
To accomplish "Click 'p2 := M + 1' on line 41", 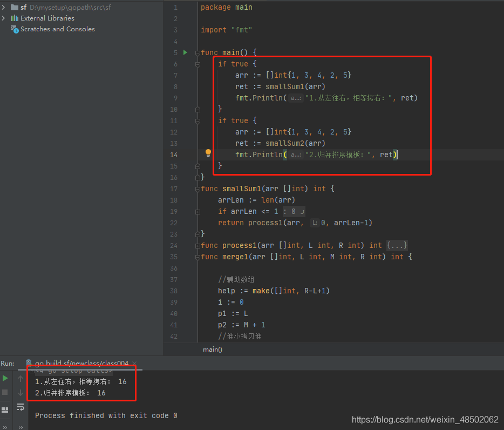I will pos(241,325).
